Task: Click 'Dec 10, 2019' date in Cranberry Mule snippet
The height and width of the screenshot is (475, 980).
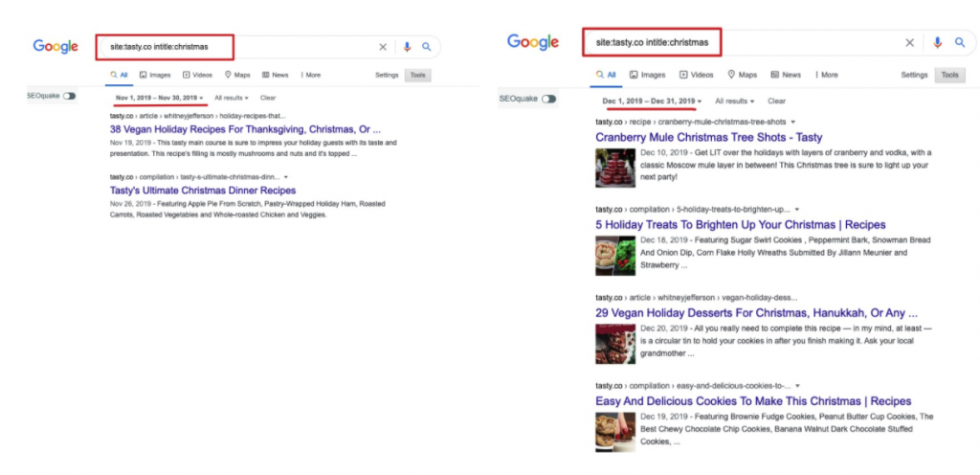Action: tap(662, 152)
